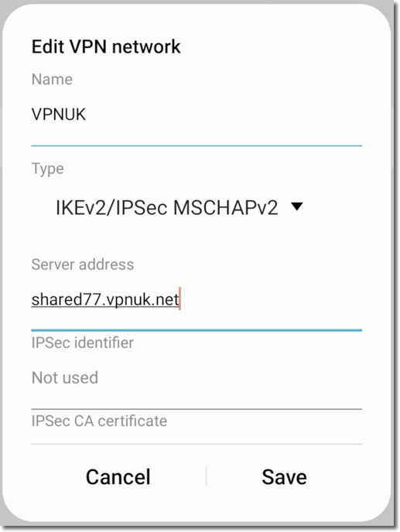This screenshot has width=400, height=532.
Task: Click the blinking text cursor after '.net'
Action: (180, 298)
